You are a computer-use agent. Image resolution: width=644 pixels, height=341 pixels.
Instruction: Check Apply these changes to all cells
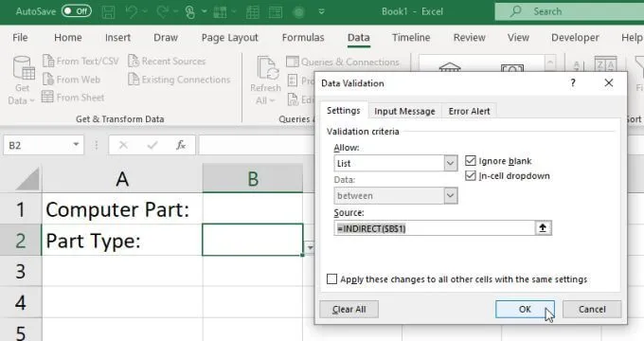coord(331,279)
